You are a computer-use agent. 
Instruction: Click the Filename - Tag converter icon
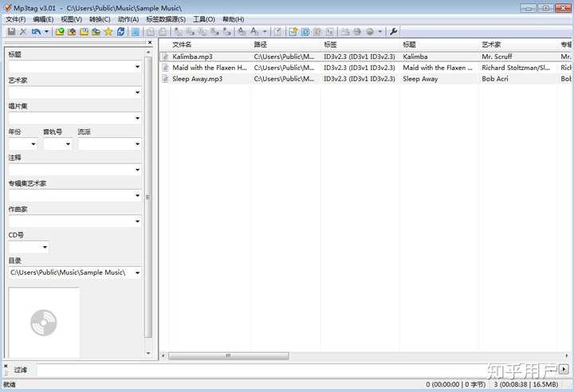click(x=191, y=32)
